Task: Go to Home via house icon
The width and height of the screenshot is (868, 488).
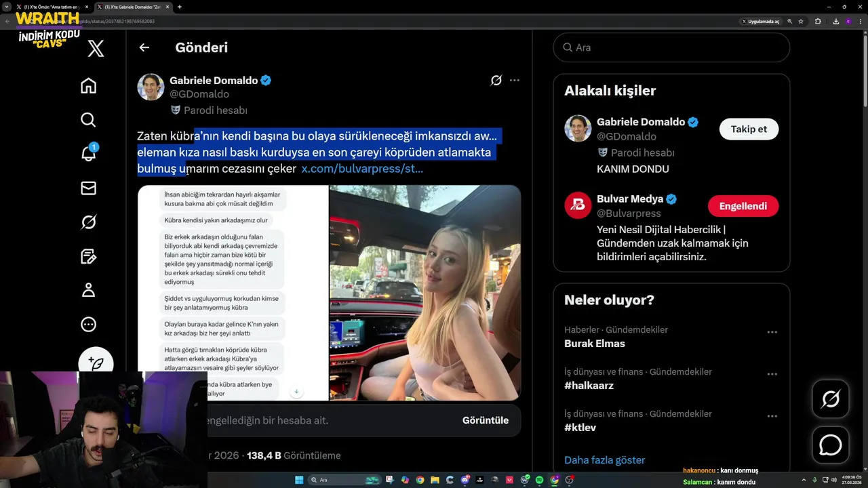Action: click(x=88, y=85)
